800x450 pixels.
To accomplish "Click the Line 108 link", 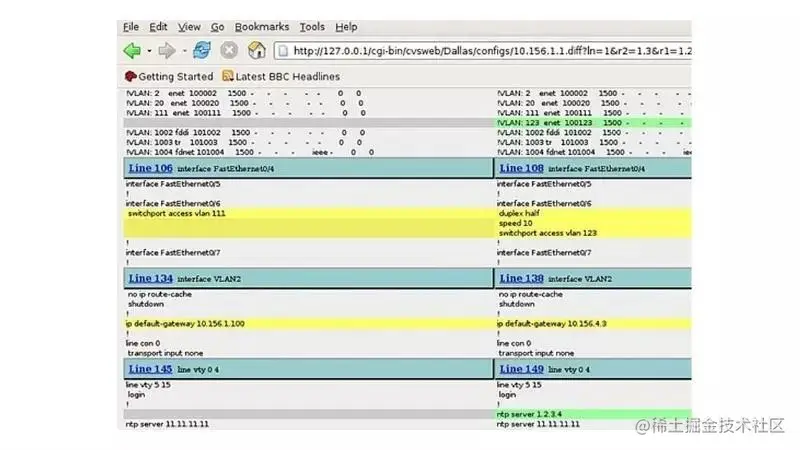I will pos(521,169).
